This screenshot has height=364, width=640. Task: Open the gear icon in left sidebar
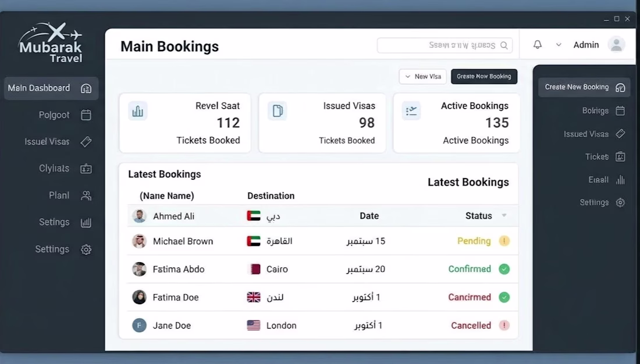[x=86, y=249]
